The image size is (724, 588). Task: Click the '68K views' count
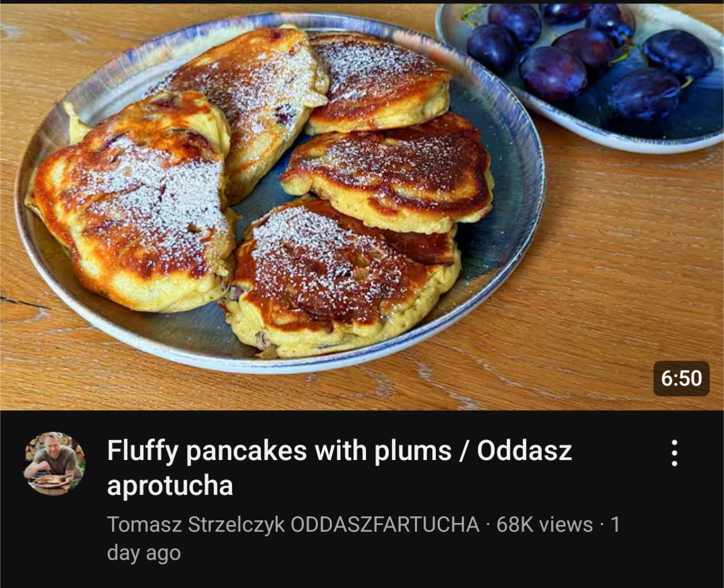pyautogui.click(x=544, y=525)
